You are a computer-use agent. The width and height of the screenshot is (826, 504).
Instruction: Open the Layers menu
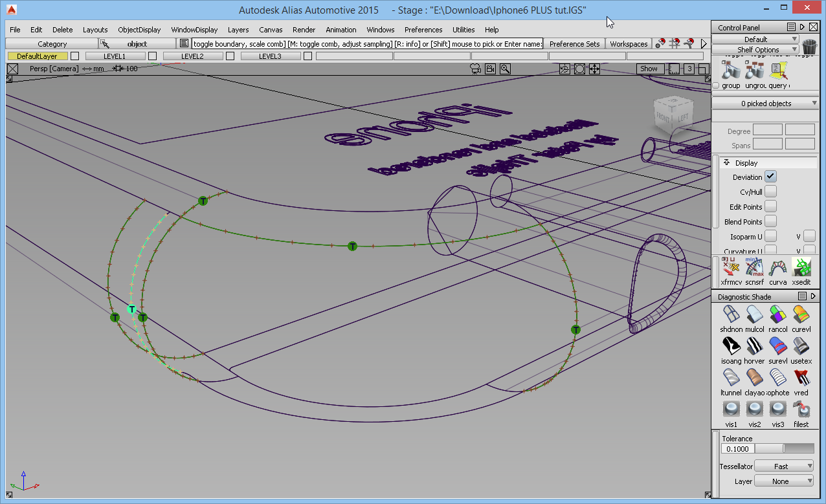(238, 30)
